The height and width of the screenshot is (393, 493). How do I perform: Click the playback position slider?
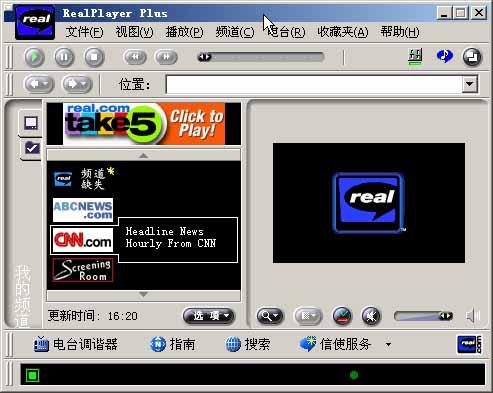(x=261, y=57)
